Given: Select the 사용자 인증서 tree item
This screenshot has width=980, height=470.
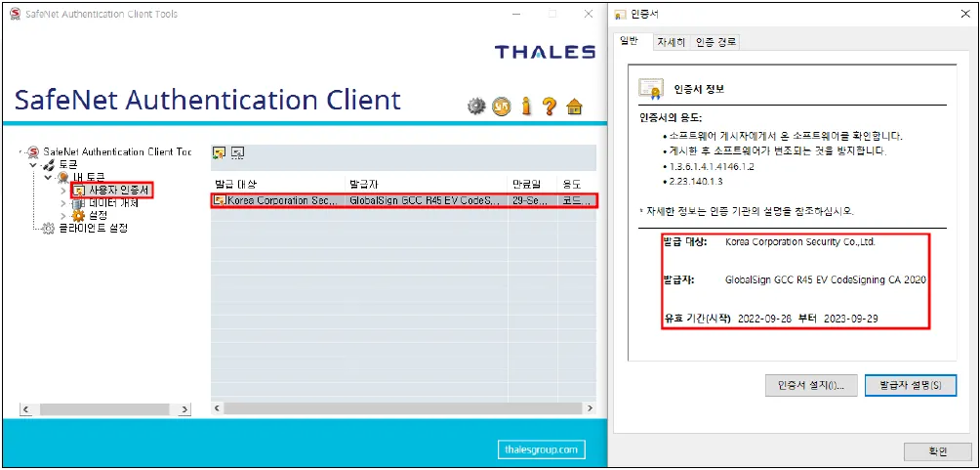Looking at the screenshot, I should click(119, 190).
